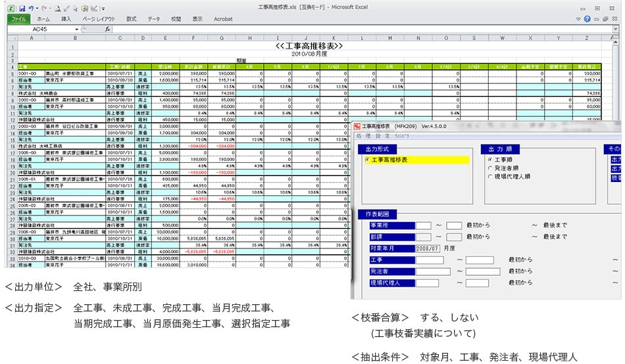Select the 現場代理人順 radio button
Image resolution: width=625 pixels, height=364 pixels.
point(490,177)
